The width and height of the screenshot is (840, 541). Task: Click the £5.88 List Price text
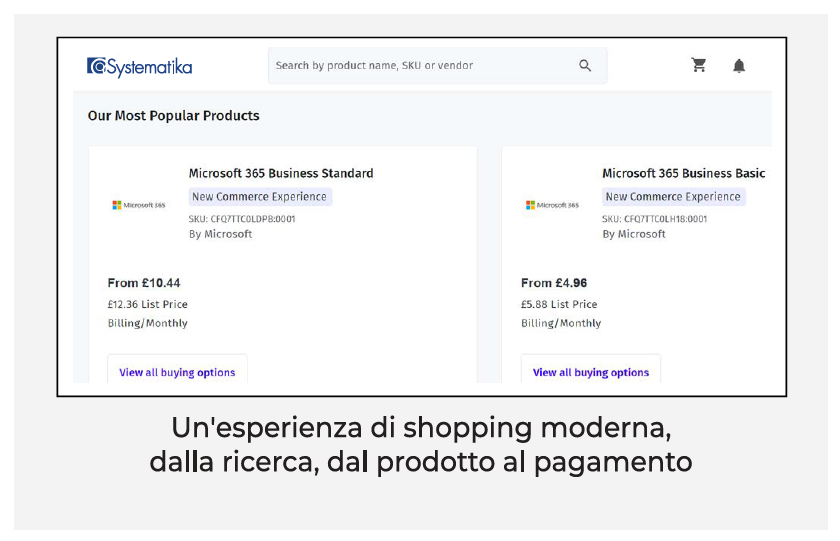pyautogui.click(x=559, y=304)
